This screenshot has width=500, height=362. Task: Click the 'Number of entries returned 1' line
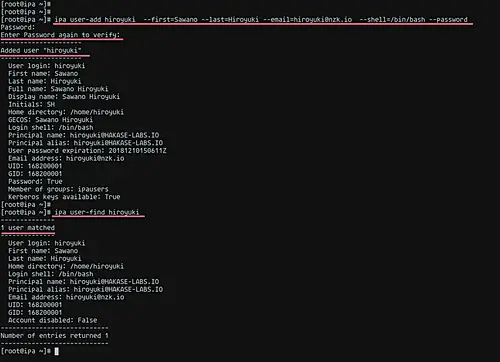[x=54, y=335]
